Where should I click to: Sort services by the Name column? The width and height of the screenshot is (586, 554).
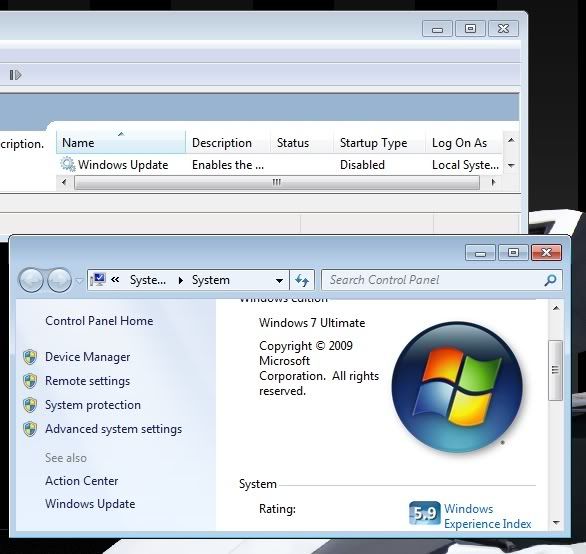[121, 142]
